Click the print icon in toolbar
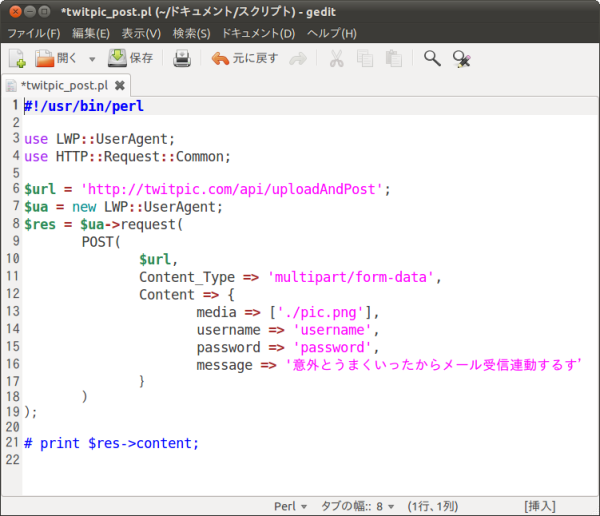Image resolution: width=600 pixels, height=516 pixels. point(181,59)
